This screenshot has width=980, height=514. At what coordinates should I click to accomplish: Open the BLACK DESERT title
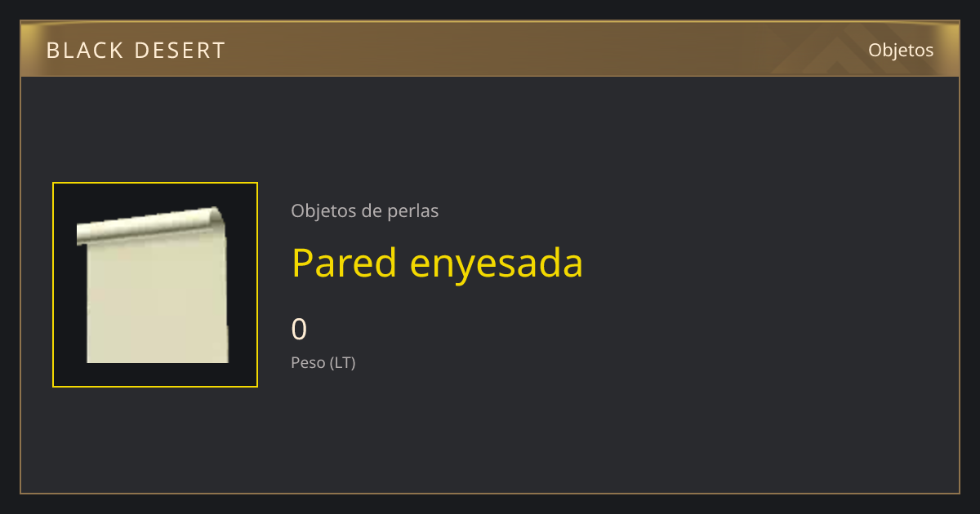136,51
